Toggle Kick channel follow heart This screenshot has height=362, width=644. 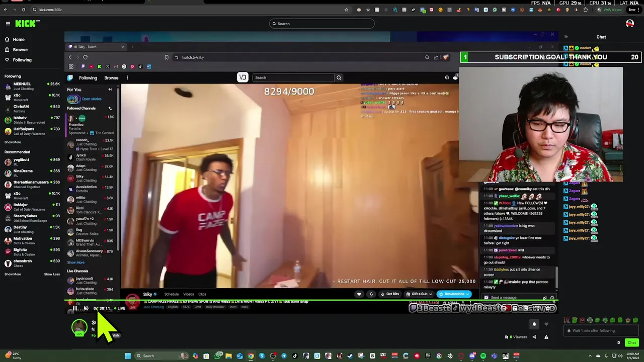[x=546, y=324]
